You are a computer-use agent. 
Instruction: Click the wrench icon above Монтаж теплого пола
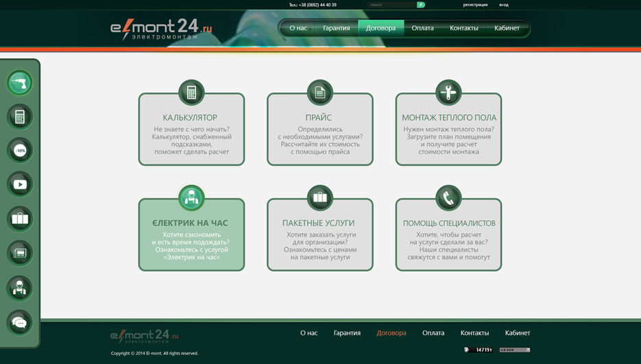point(448,92)
